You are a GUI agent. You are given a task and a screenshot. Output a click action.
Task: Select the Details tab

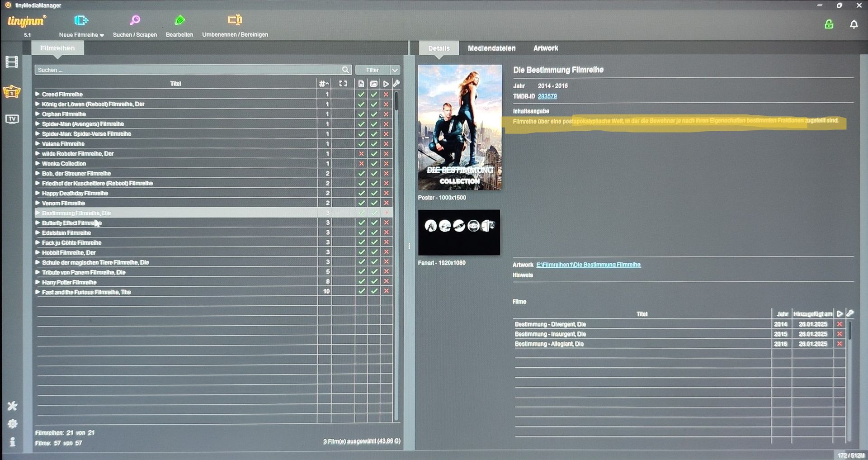(439, 48)
